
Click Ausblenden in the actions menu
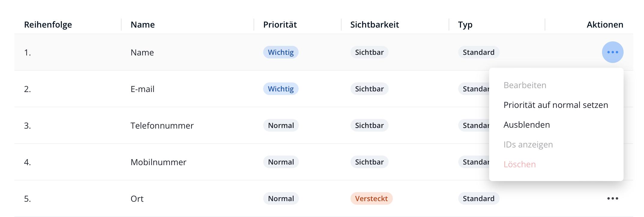coord(527,125)
